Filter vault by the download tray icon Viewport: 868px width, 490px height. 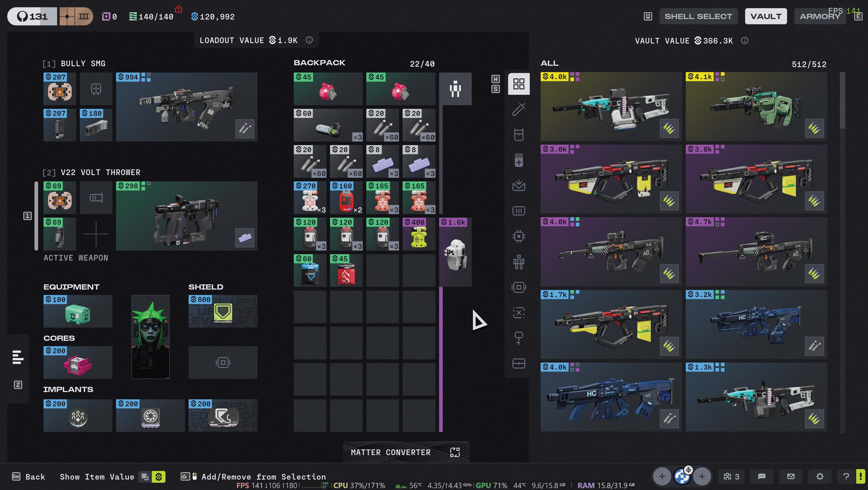(x=519, y=185)
